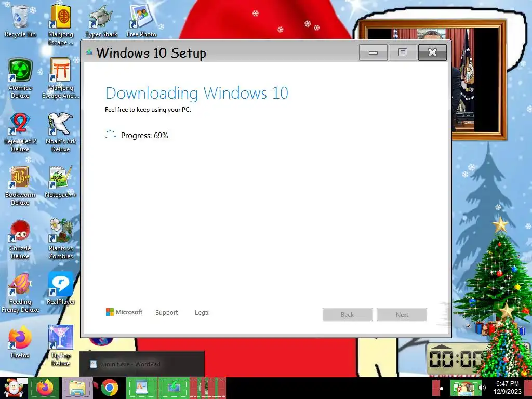Click the digital clock desktop gadget

(456, 358)
